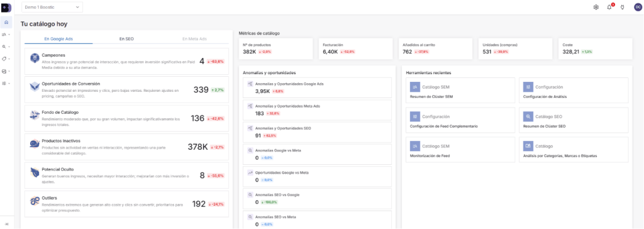
Task: Open notifications bell icon
Action: pos(609,7)
